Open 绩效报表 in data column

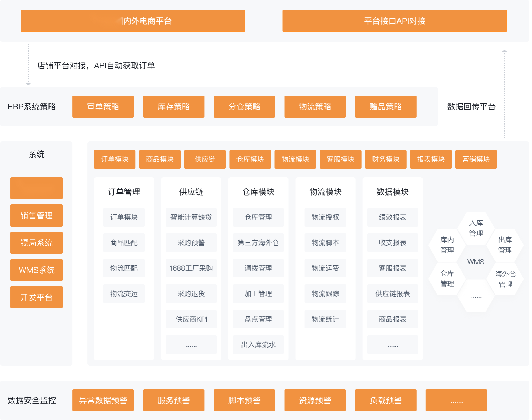(x=392, y=217)
